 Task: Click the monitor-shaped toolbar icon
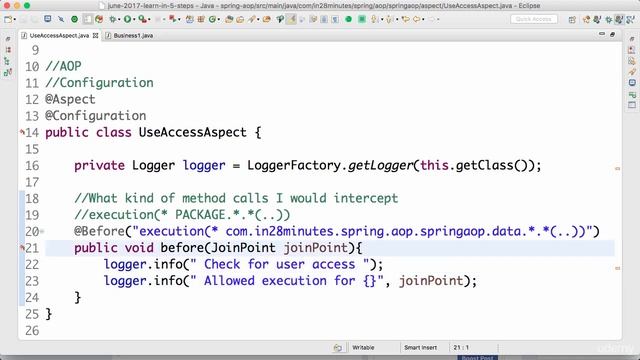pyautogui.click(x=48, y=19)
